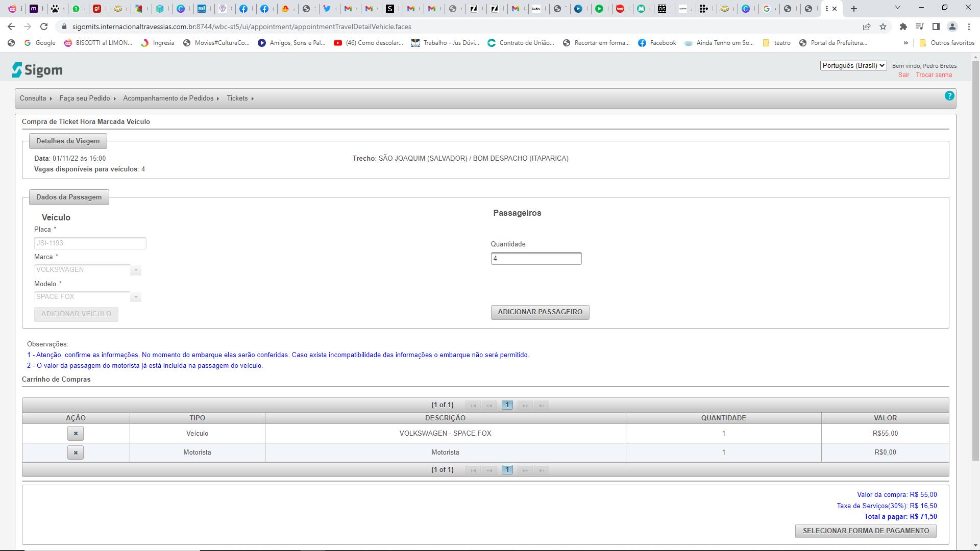The height and width of the screenshot is (551, 980).
Task: Open the browser extensions puzzle icon
Action: [x=903, y=27]
